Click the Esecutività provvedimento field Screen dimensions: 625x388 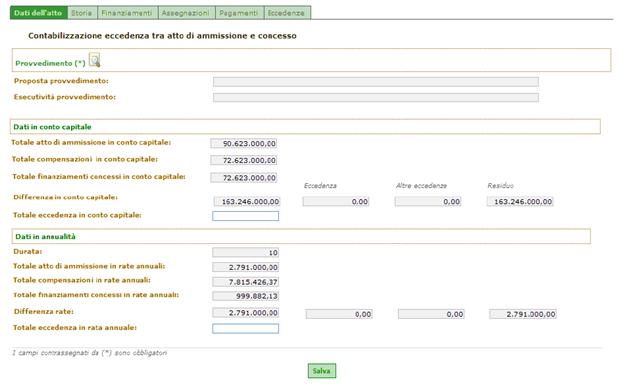[x=376, y=98]
